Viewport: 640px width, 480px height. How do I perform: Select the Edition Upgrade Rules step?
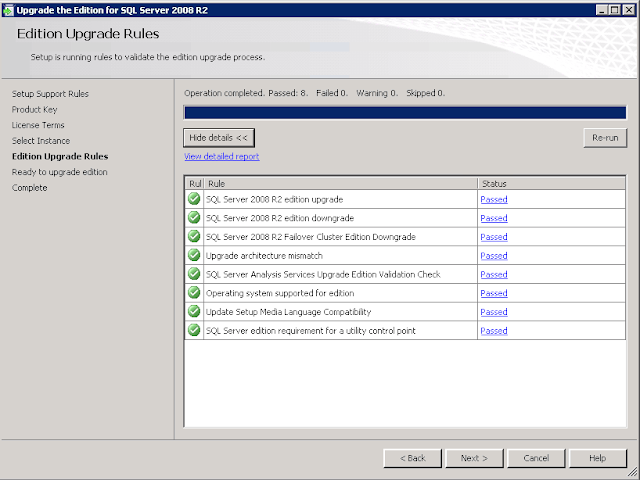pos(60,156)
